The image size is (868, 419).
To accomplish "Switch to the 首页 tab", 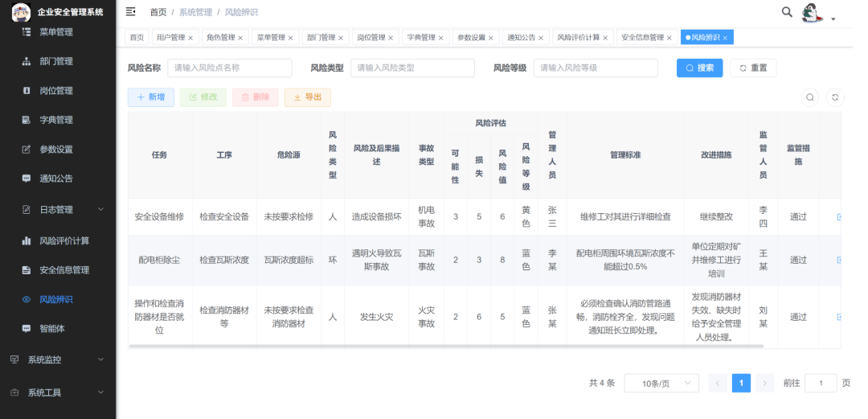I will [x=137, y=38].
